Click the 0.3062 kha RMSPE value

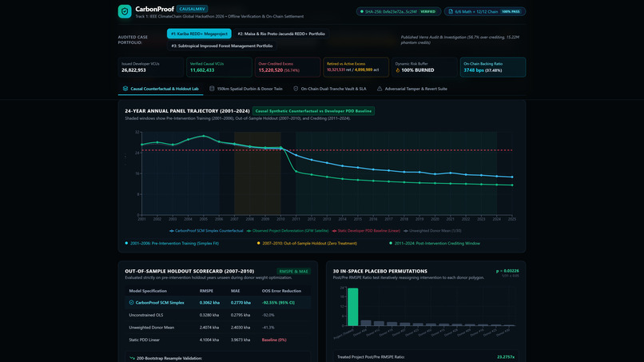[x=209, y=302]
